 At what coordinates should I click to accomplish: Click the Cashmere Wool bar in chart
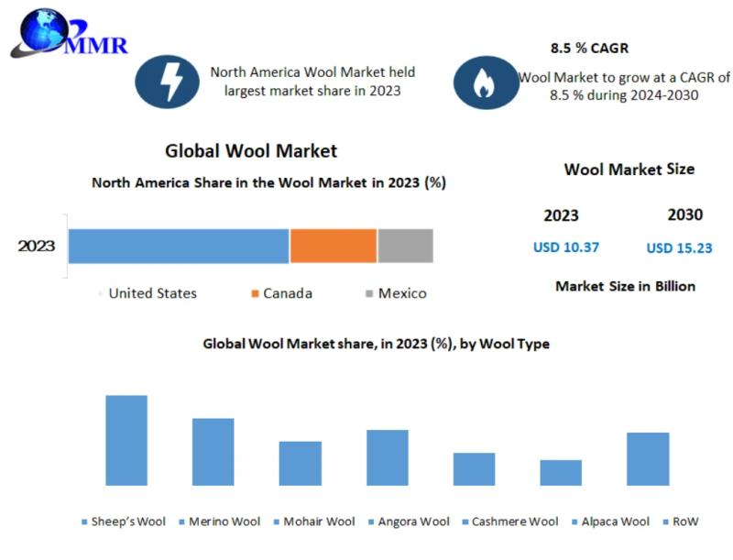pos(474,469)
